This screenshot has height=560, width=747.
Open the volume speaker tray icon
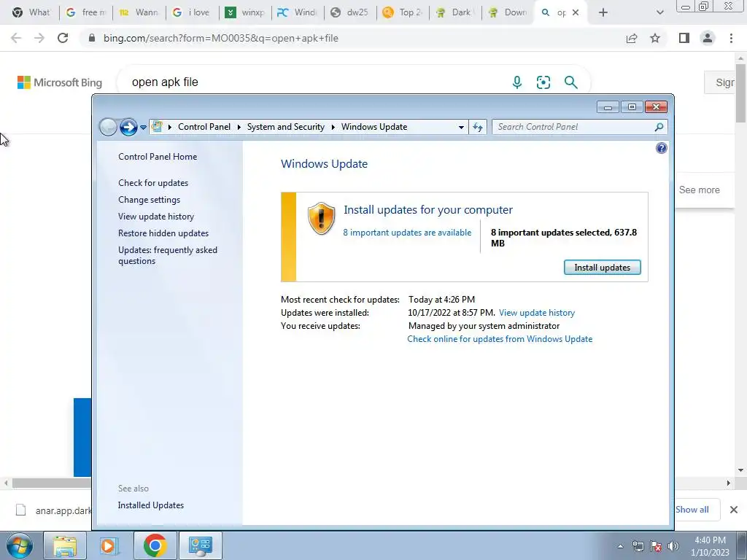673,546
